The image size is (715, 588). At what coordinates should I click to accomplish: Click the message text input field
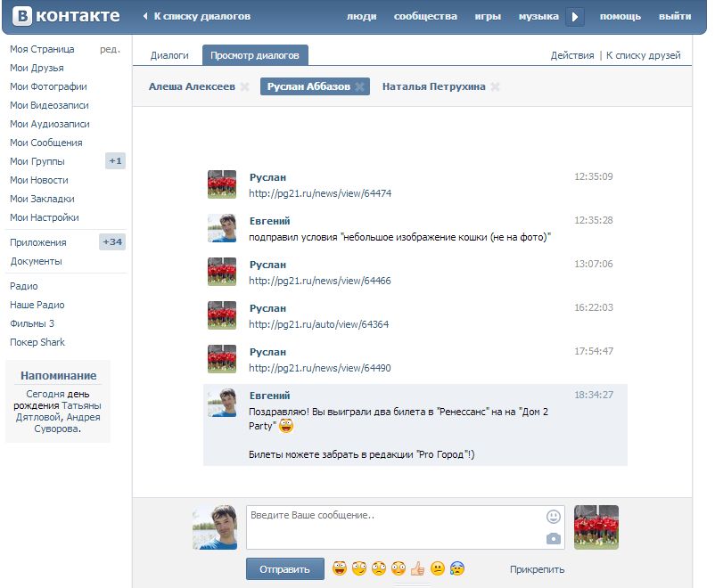click(392, 527)
